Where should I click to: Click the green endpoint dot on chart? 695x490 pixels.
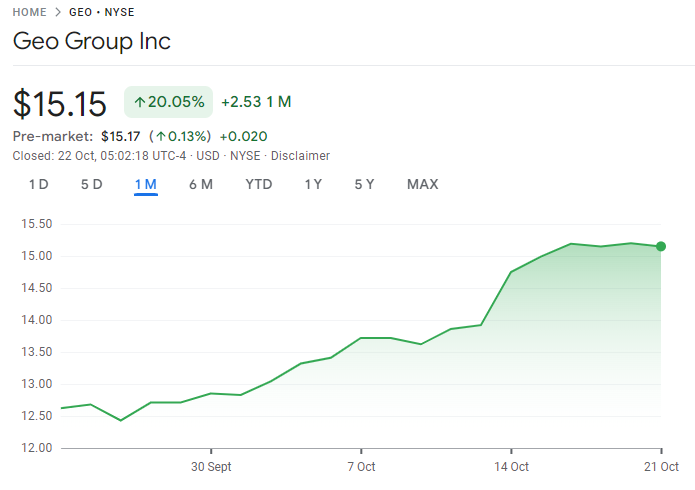[x=661, y=246]
